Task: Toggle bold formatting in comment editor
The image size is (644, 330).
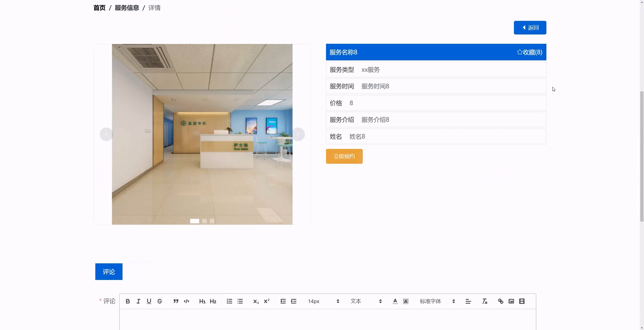Action: click(128, 301)
